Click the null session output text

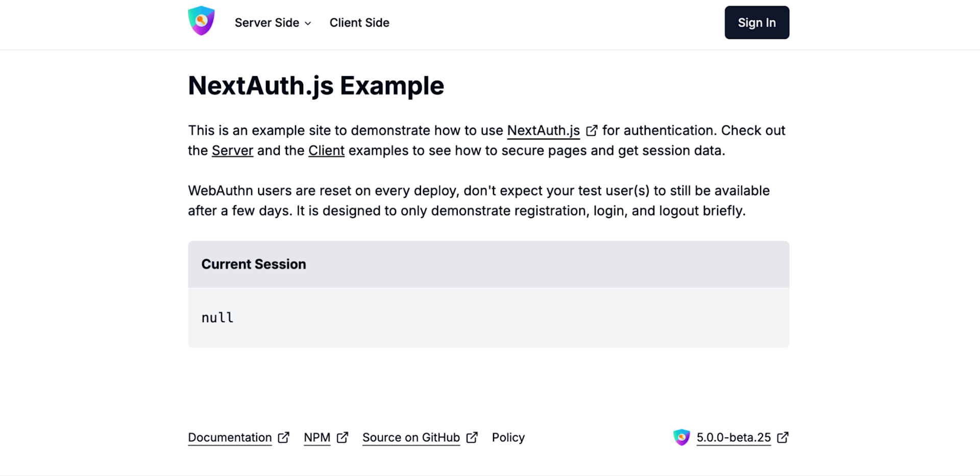pyautogui.click(x=217, y=318)
